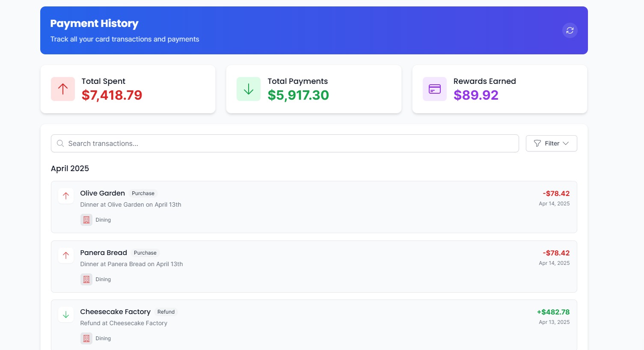Open the Filter dropdown
The width and height of the screenshot is (644, 350).
551,143
